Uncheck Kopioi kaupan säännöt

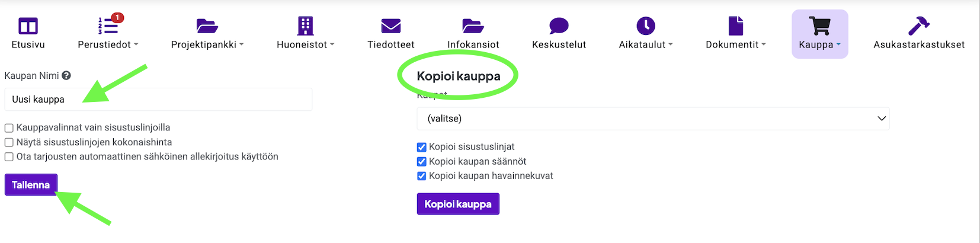pos(422,162)
